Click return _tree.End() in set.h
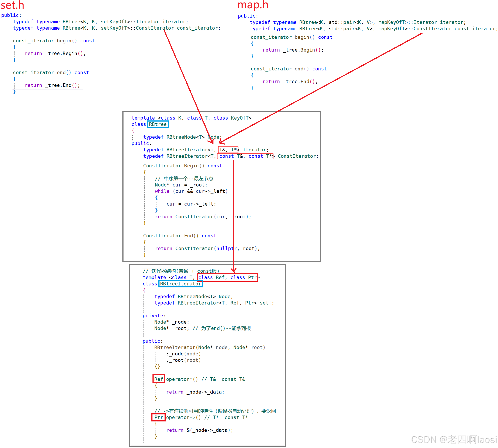The image size is (498, 448). (x=52, y=85)
